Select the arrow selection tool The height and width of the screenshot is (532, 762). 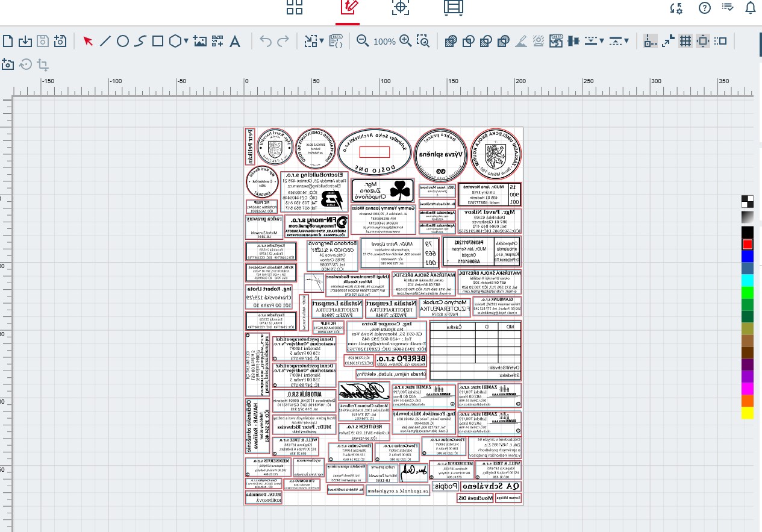[88, 41]
